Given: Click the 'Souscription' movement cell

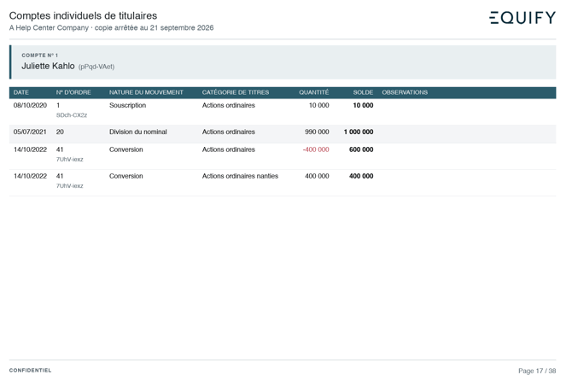Looking at the screenshot, I should [128, 106].
